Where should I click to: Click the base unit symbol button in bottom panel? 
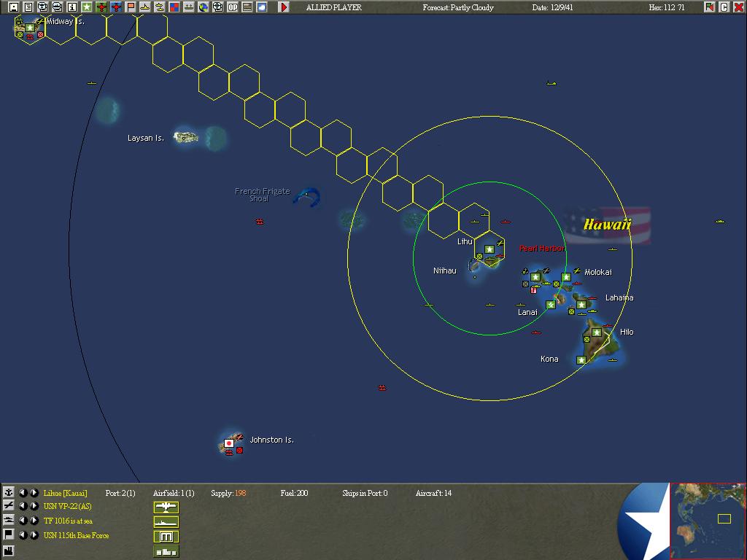[166, 537]
